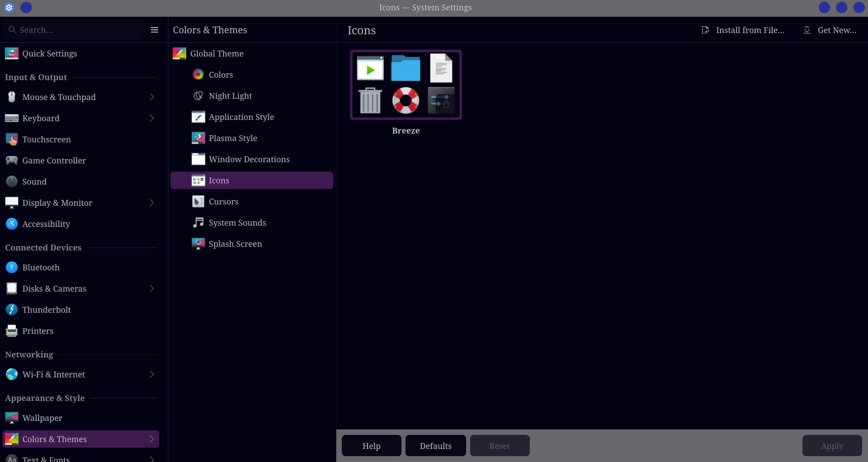
Task: Click the Mouse & Touchpad icon
Action: click(x=12, y=97)
